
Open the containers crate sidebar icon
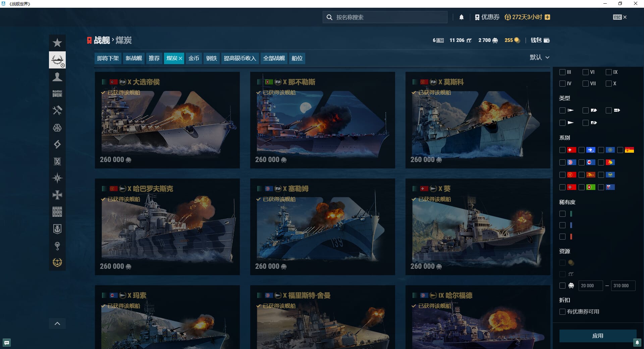(x=57, y=94)
